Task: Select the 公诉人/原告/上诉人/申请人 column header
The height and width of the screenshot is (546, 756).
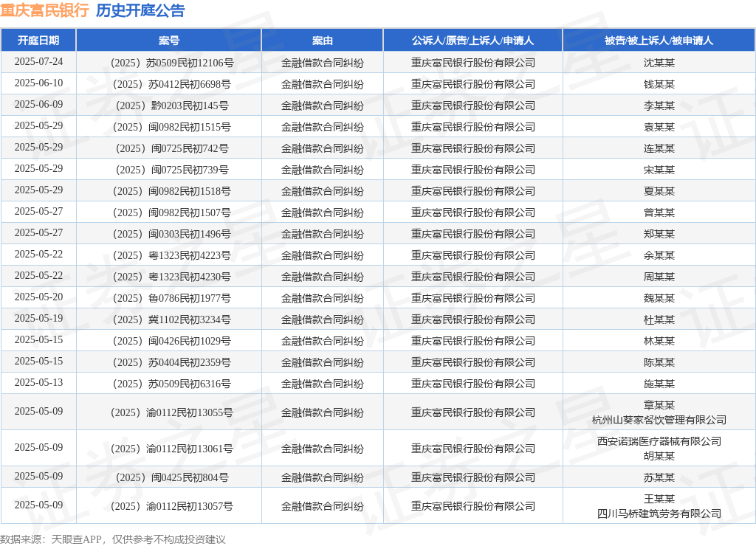Action: (x=472, y=41)
